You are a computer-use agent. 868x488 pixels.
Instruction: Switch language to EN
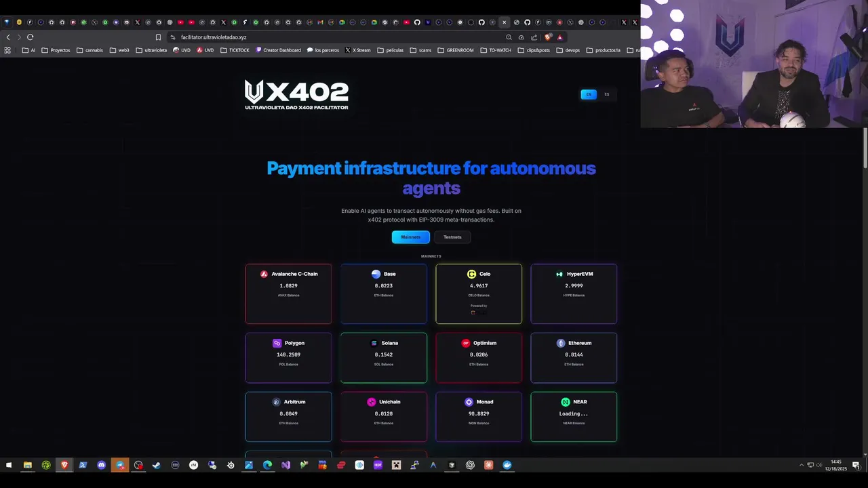click(x=589, y=94)
